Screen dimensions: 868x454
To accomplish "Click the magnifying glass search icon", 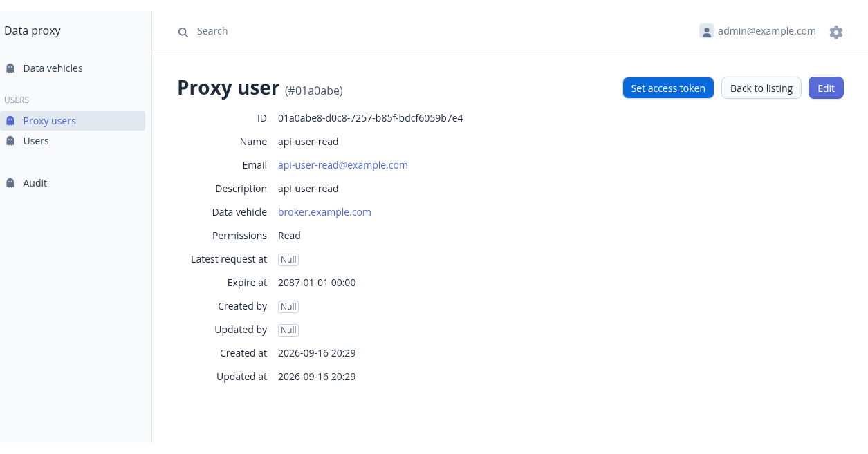I will (x=183, y=32).
